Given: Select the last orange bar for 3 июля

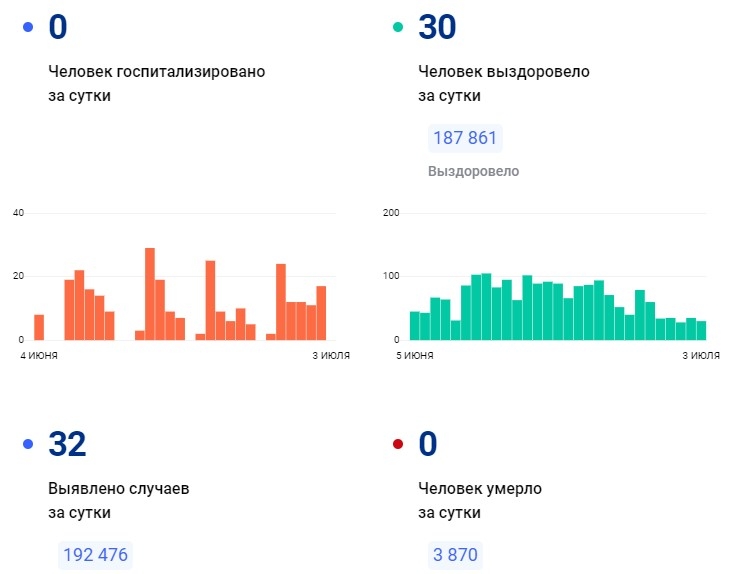Looking at the screenshot, I should coord(321,313).
